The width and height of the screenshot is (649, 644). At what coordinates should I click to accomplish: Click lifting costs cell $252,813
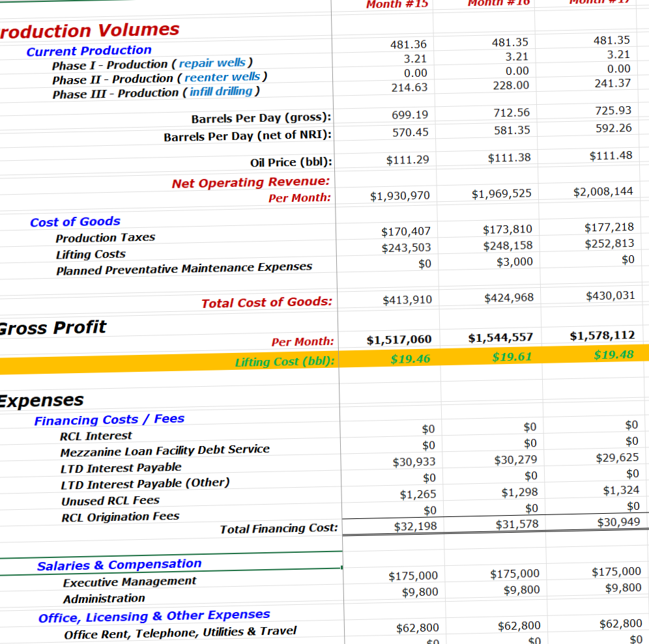pos(609,244)
